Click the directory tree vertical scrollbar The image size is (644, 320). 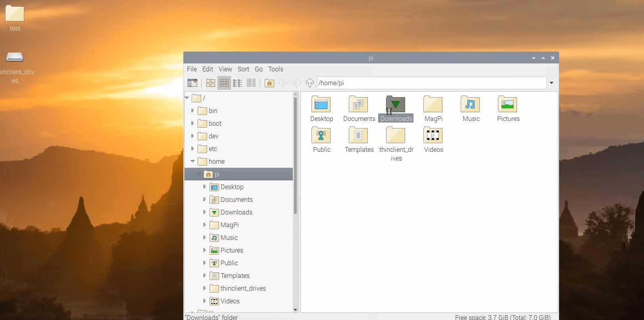(295, 155)
